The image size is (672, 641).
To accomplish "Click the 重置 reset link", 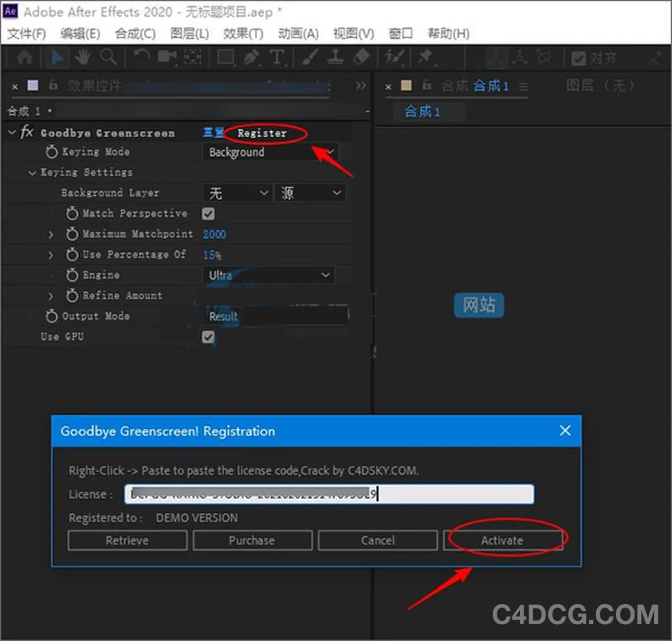I will click(x=213, y=132).
